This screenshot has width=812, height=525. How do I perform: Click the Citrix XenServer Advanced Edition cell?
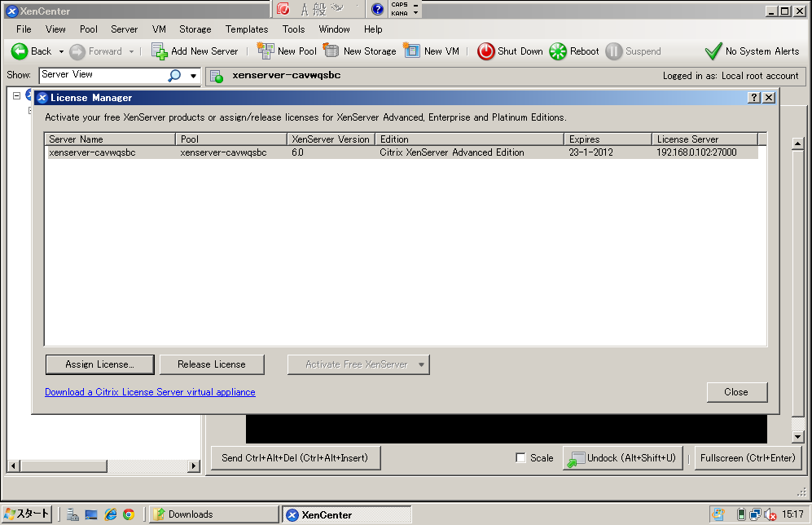point(451,152)
